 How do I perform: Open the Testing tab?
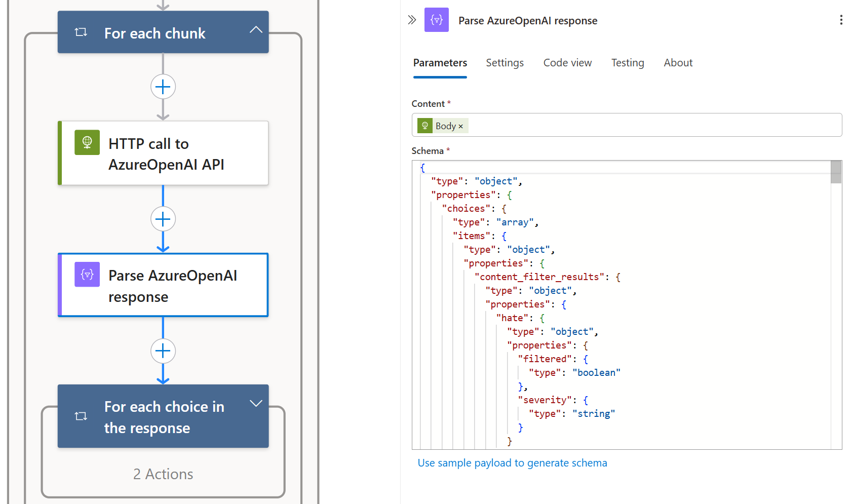pos(628,63)
